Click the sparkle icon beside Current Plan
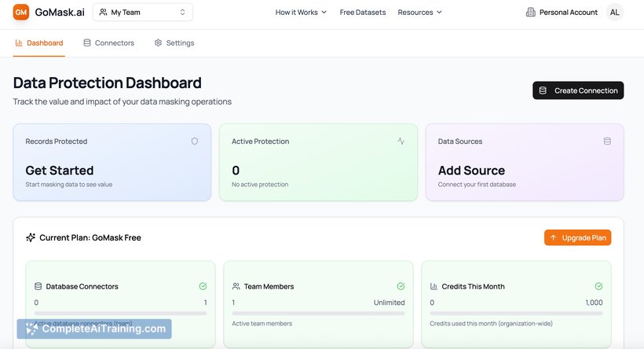 coord(31,237)
